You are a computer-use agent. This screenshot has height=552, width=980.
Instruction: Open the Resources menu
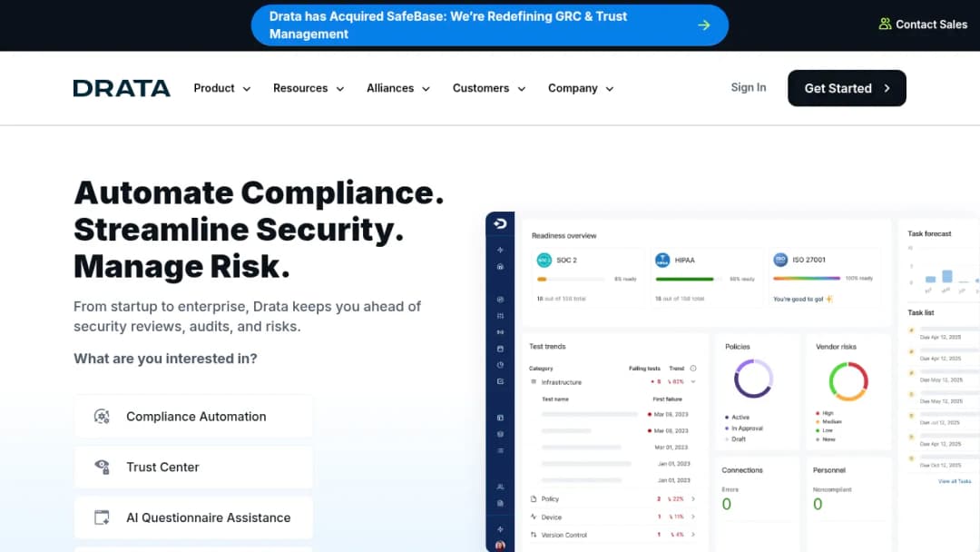309,88
